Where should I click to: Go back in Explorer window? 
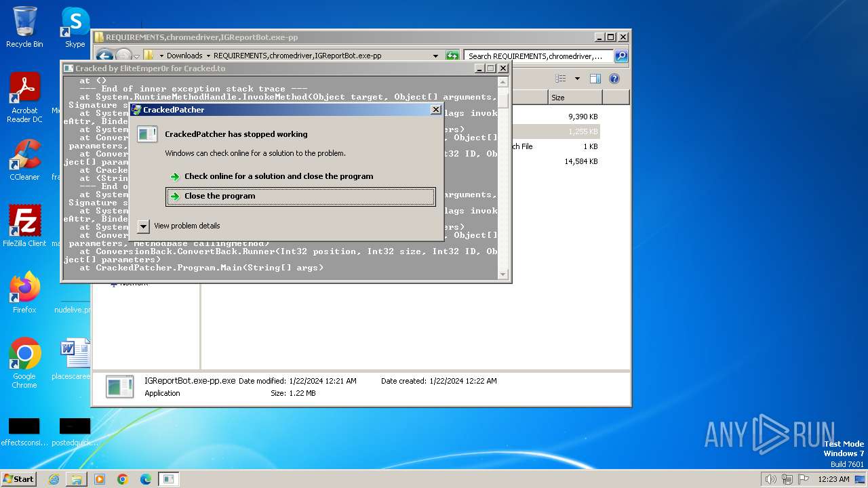[104, 56]
